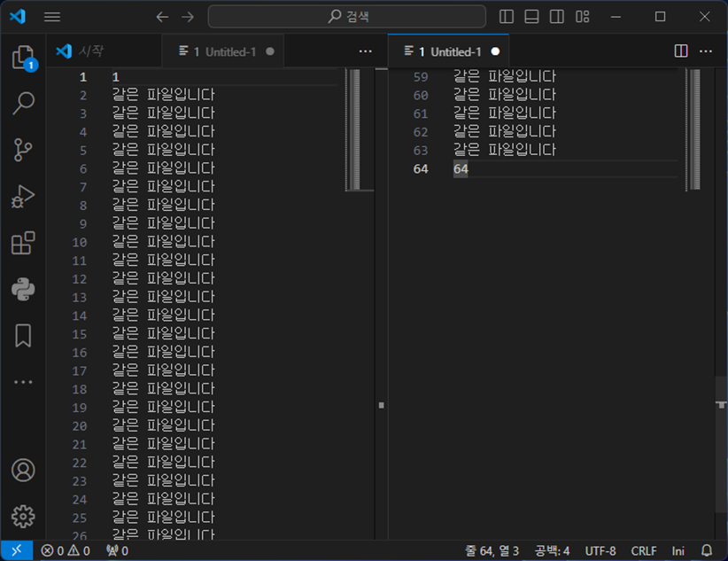The image size is (728, 561).
Task: Click the forwarded ports status item
Action: 117,550
